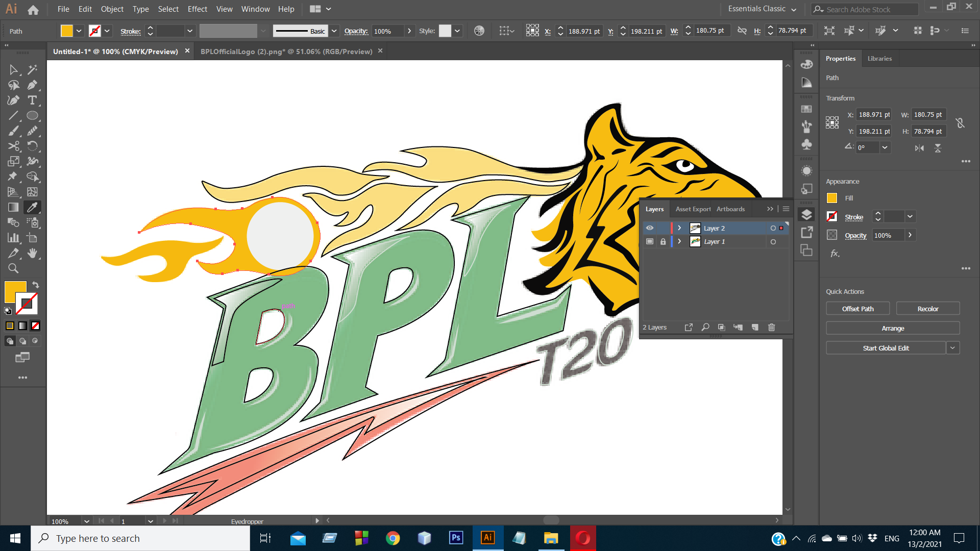Open the Recolor Artwork wheel icon
980x551 pixels.
click(479, 31)
